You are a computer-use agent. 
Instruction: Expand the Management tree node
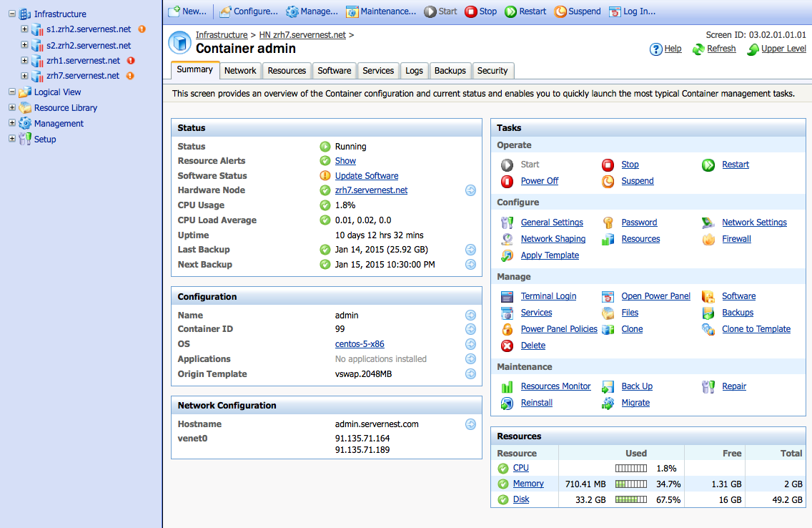tap(12, 123)
